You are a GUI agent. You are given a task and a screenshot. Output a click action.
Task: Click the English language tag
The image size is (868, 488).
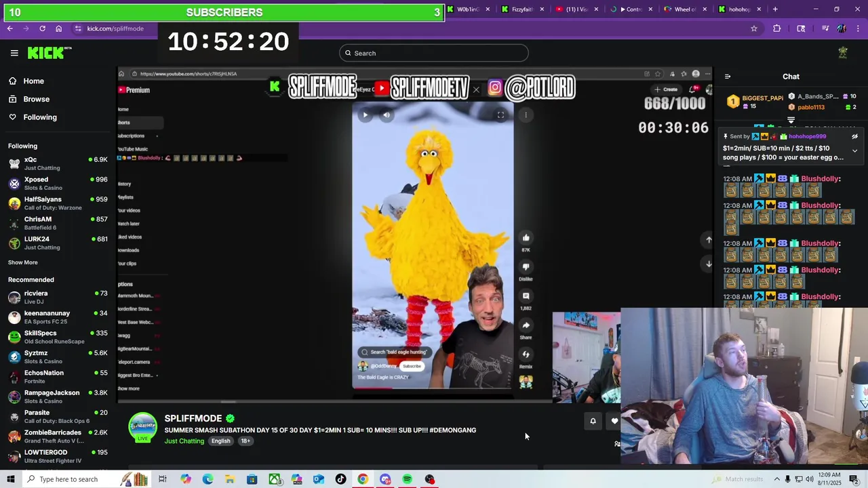[220, 441]
